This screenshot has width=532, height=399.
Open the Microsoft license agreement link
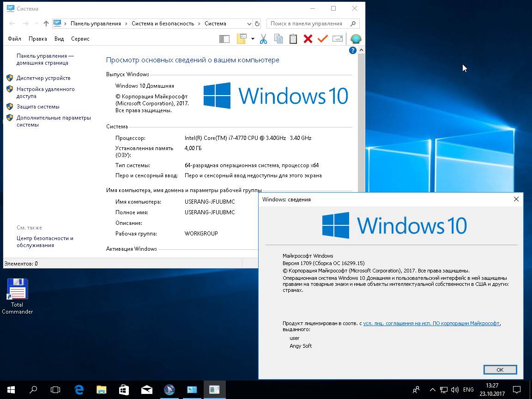click(431, 323)
